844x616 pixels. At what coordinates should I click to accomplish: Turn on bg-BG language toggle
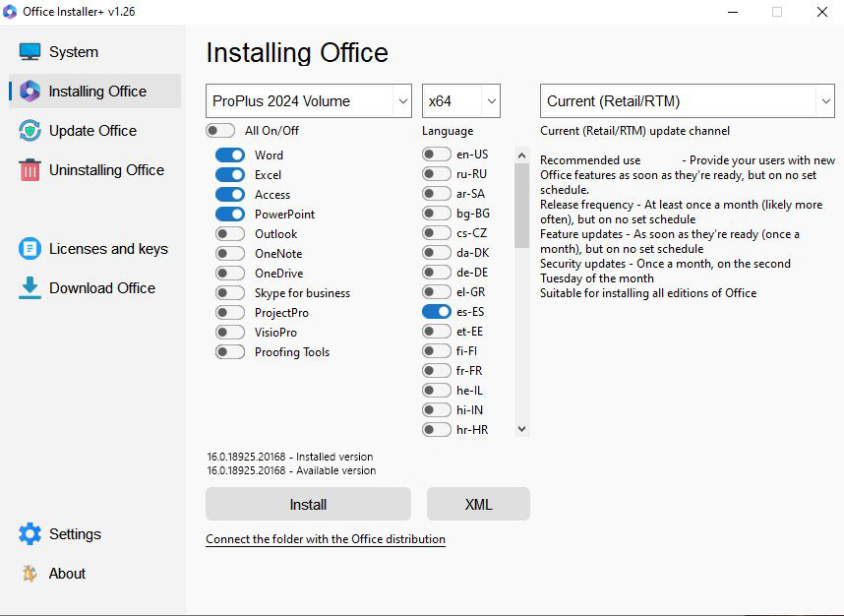tap(437, 214)
